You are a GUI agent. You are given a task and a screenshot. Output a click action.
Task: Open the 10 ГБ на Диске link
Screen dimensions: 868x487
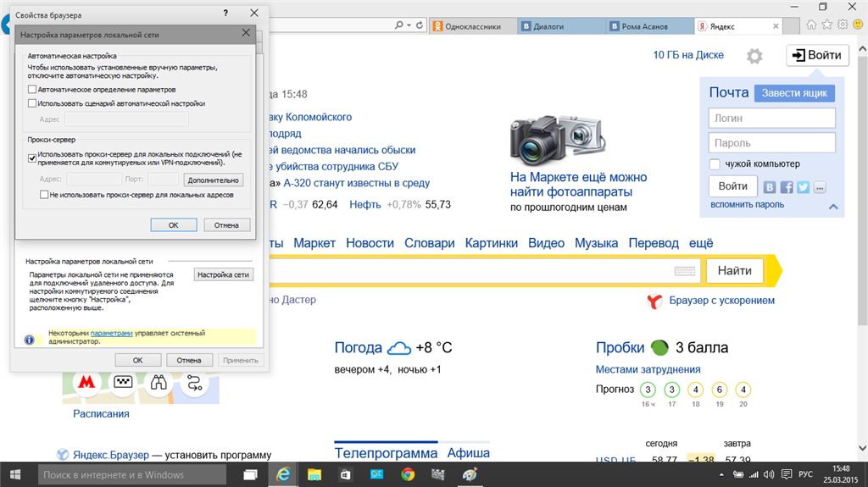click(688, 55)
